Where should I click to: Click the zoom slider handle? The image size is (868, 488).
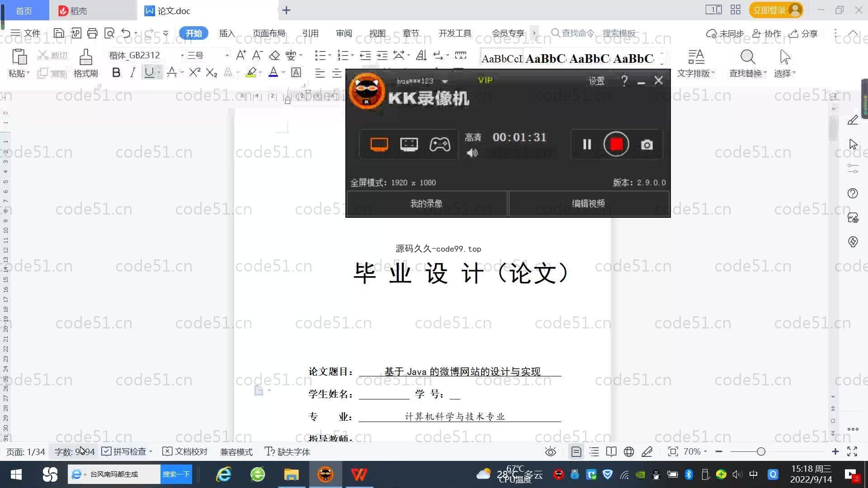(x=761, y=451)
